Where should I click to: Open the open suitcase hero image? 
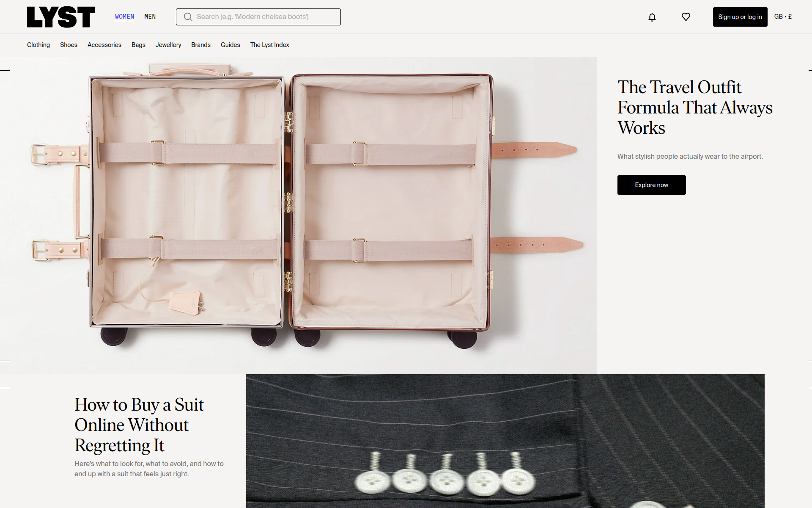tap(299, 215)
